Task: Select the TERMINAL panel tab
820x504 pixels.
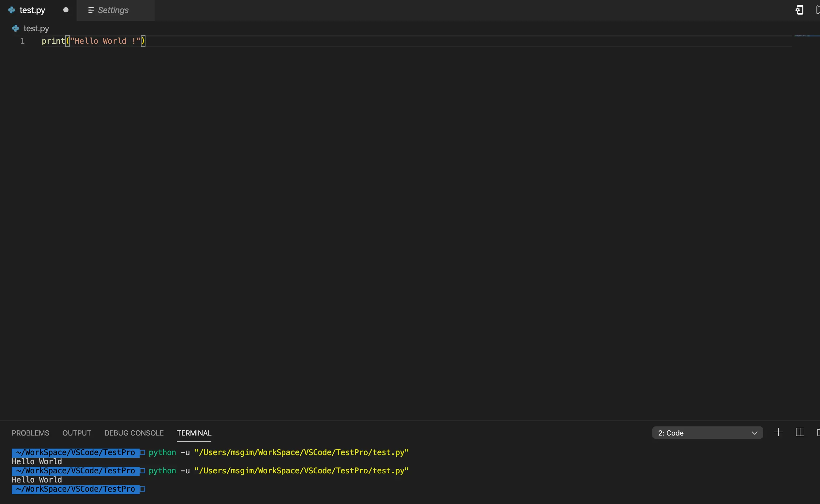Action: tap(194, 433)
